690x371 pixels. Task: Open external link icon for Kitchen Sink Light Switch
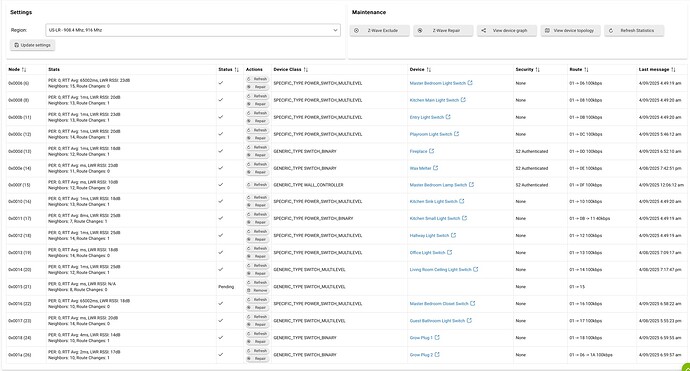(462, 201)
